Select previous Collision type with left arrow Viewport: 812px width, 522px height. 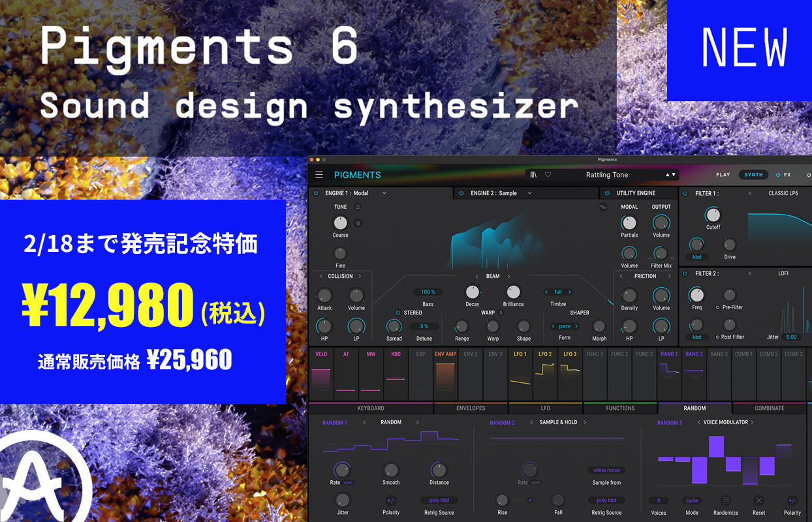tap(321, 276)
